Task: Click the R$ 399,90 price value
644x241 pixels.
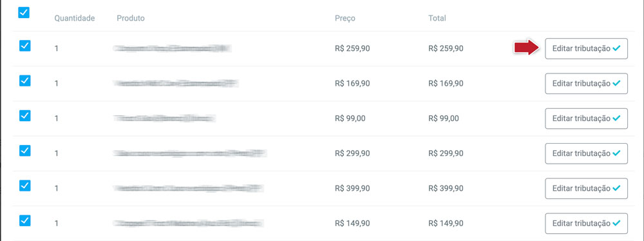Action: pyautogui.click(x=352, y=188)
